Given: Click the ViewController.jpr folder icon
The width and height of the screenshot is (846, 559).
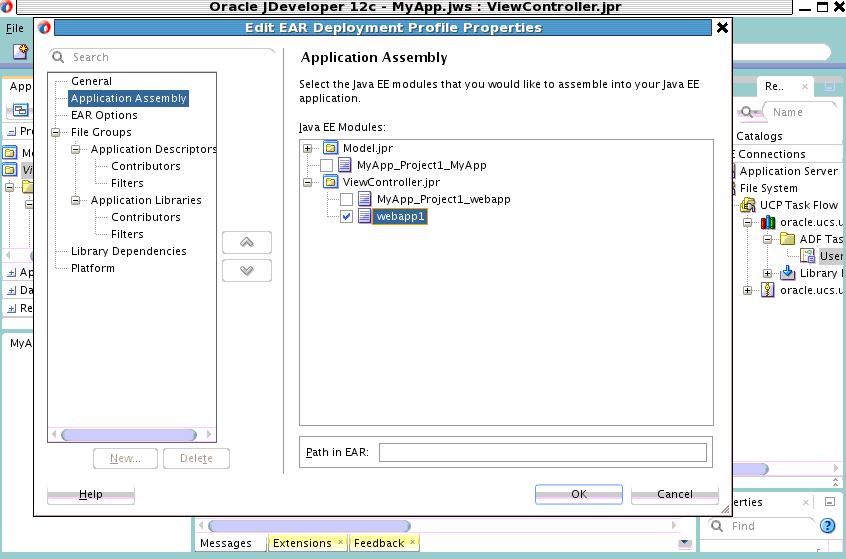Looking at the screenshot, I should (331, 182).
